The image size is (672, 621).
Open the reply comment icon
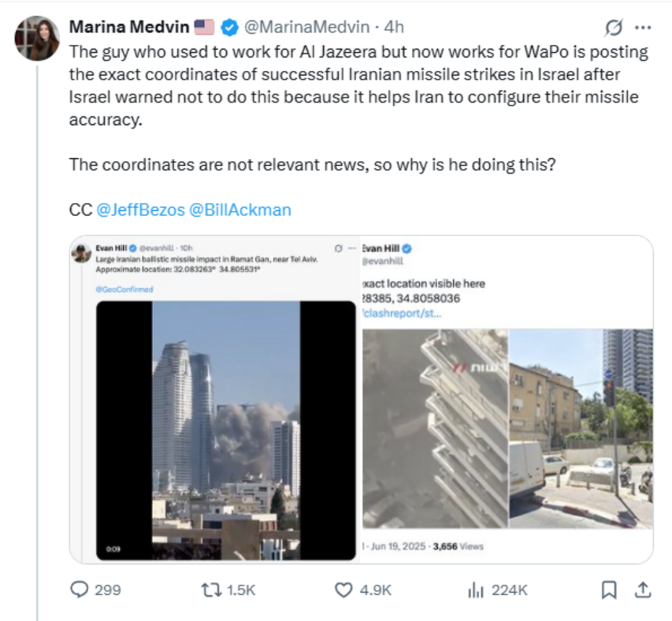pyautogui.click(x=79, y=590)
